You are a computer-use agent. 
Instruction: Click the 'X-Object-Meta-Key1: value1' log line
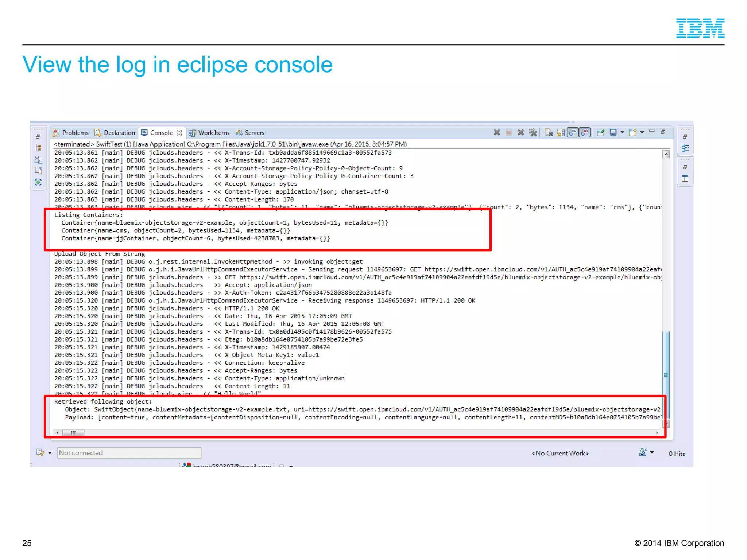point(187,355)
